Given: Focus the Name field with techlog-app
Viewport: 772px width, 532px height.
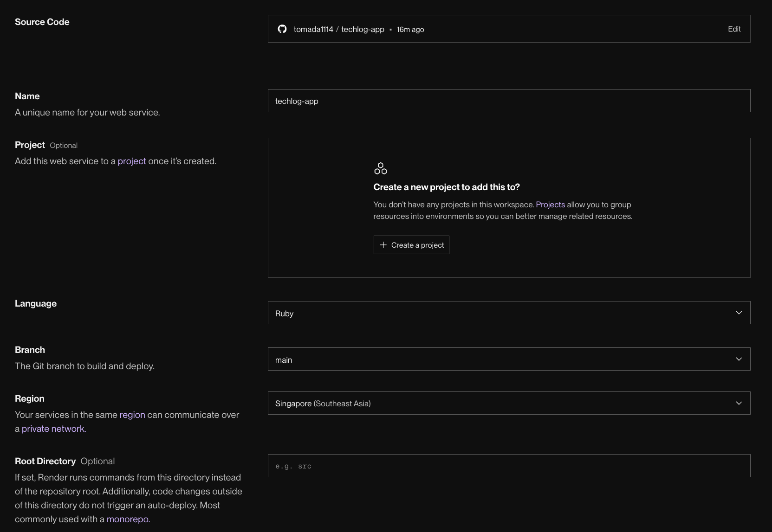Looking at the screenshot, I should pyautogui.click(x=509, y=101).
